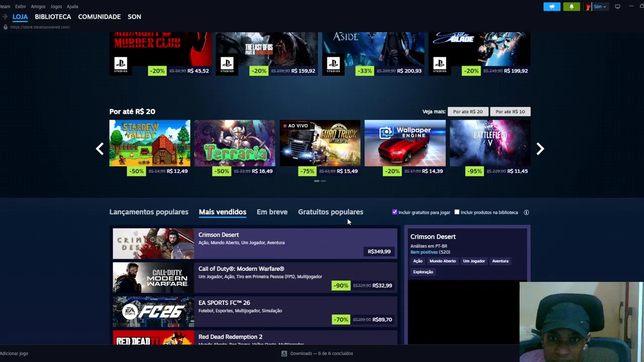
Task: Click the "Por até R$ 20" section heading
Action: (132, 112)
